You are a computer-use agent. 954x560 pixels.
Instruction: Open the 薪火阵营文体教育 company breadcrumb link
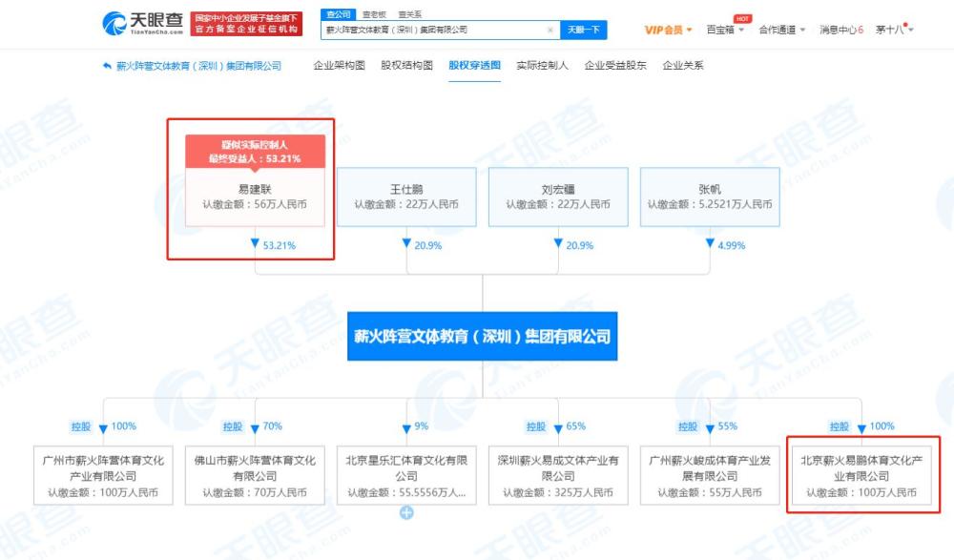coord(199,66)
